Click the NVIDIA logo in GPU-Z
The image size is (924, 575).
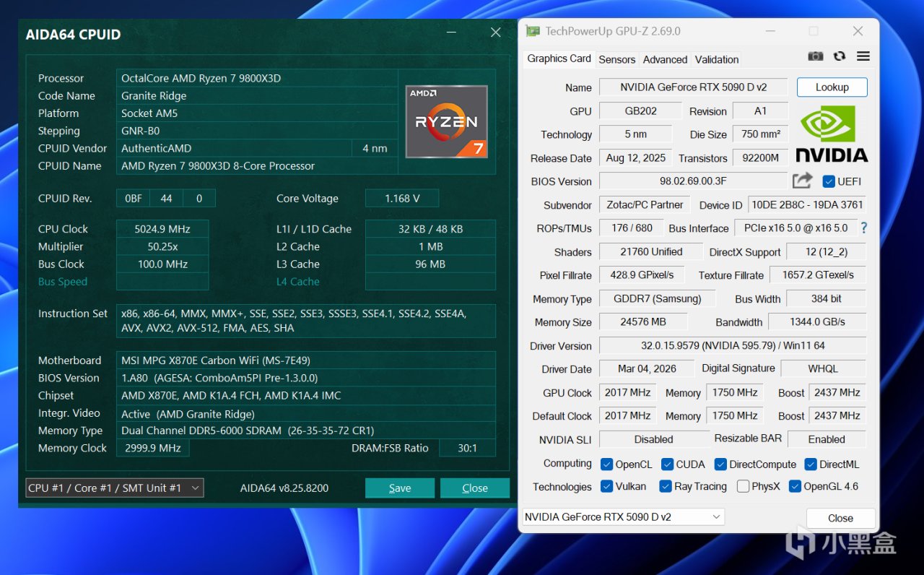point(832,134)
